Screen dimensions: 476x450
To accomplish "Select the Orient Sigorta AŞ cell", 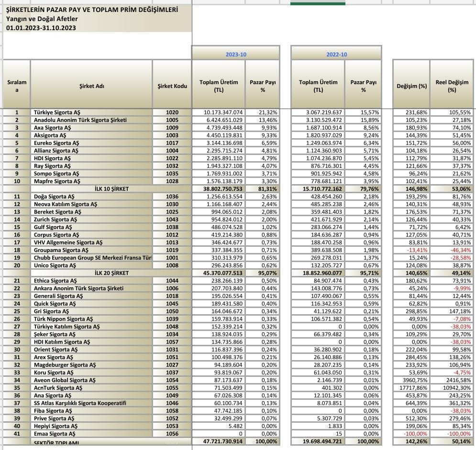I will point(91,350).
